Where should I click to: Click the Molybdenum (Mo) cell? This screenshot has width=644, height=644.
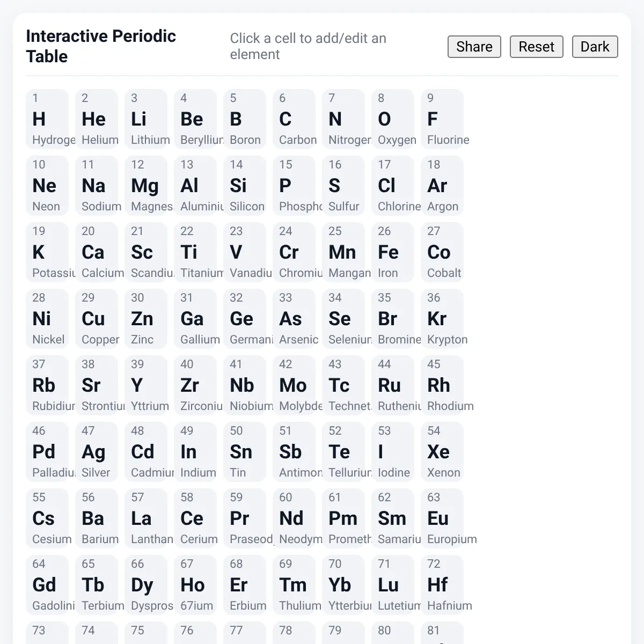294,385
